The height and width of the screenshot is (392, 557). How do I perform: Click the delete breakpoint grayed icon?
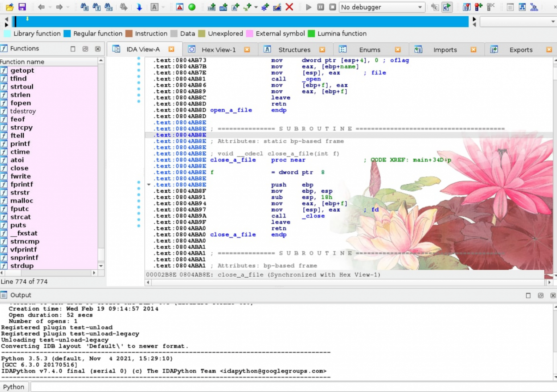pos(491,7)
